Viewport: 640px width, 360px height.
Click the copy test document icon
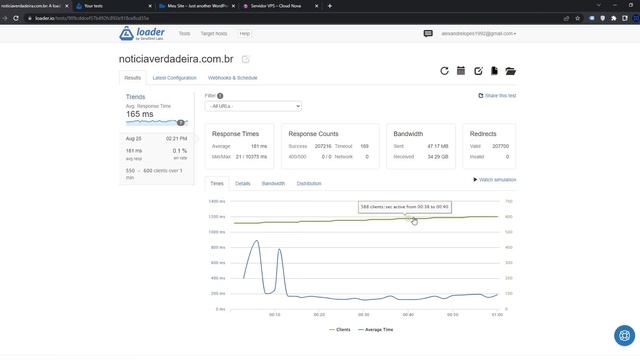click(494, 71)
